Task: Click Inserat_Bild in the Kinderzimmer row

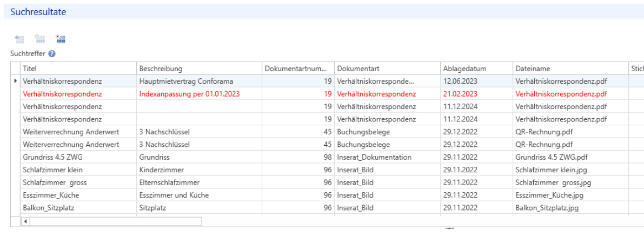Action: [355, 170]
